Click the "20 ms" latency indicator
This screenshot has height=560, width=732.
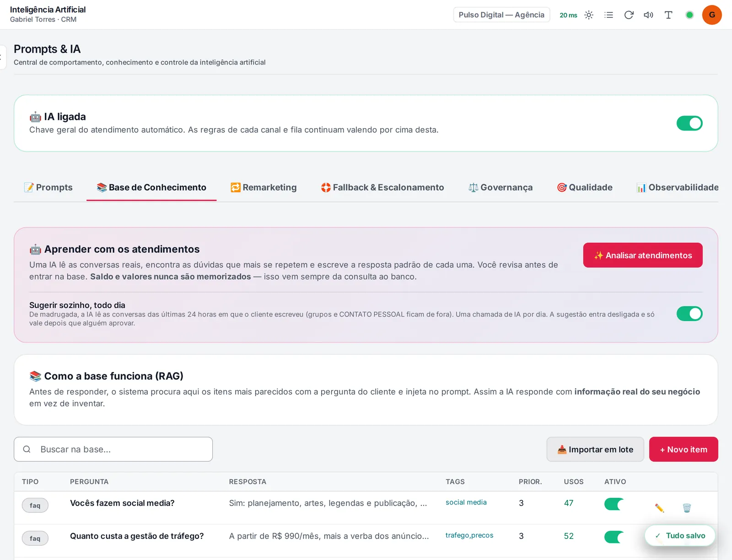[x=568, y=15]
